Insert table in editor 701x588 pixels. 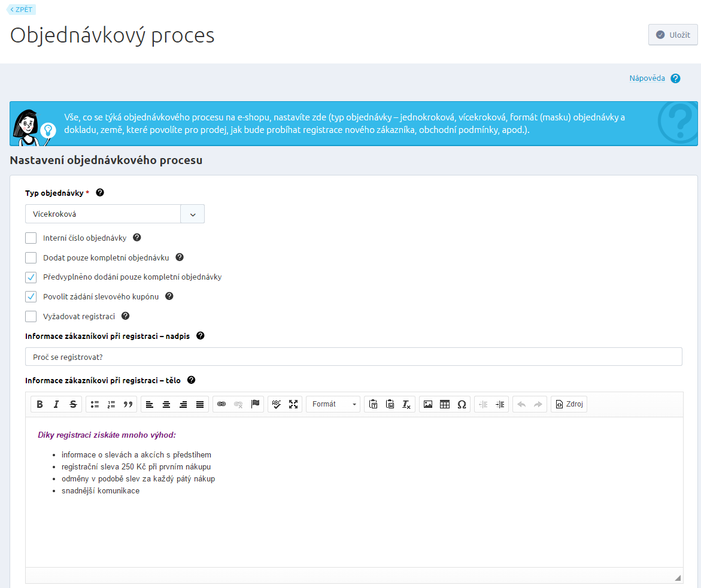[x=445, y=404]
